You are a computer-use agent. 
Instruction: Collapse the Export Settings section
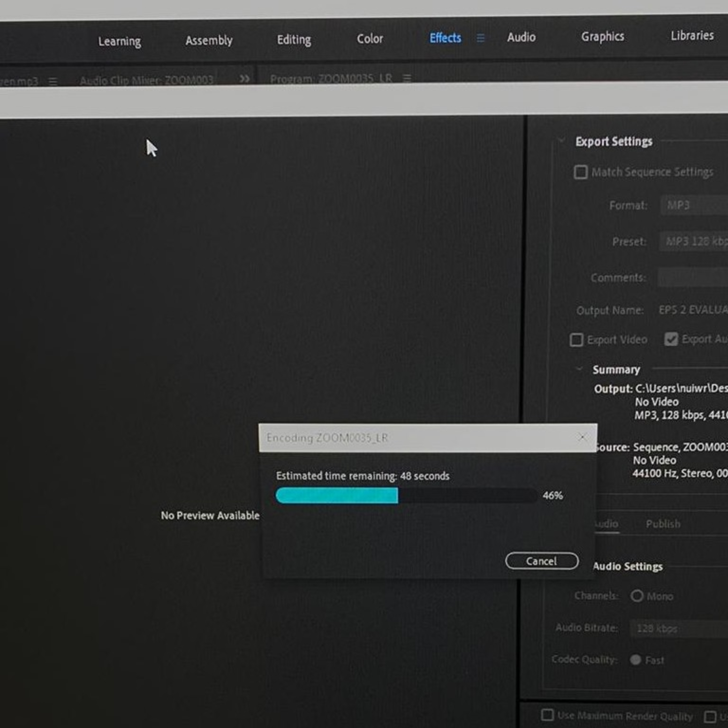click(561, 141)
